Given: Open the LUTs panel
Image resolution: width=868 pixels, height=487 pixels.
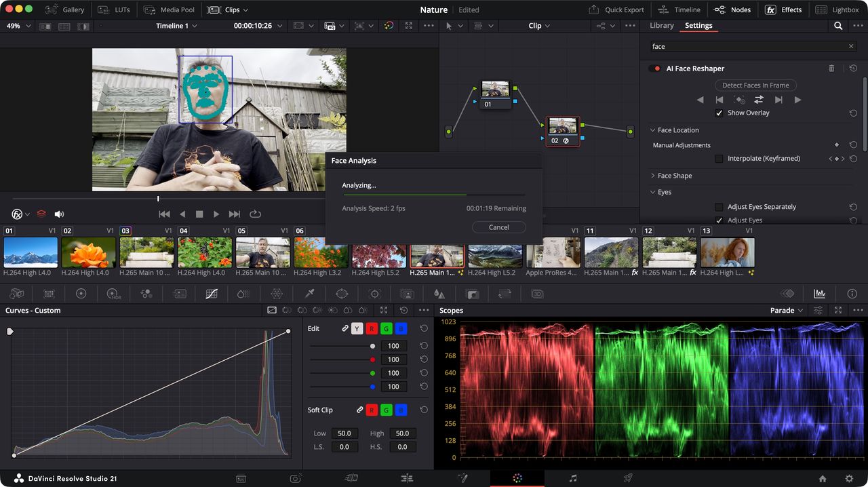Looking at the screenshot, I should tap(114, 10).
